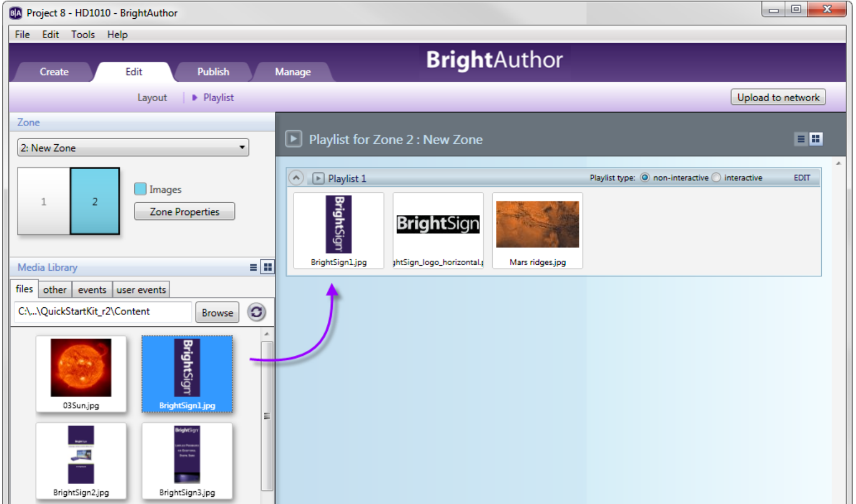This screenshot has width=856, height=504.
Task: Collapse the Playlist 1 panel
Action: click(x=296, y=178)
